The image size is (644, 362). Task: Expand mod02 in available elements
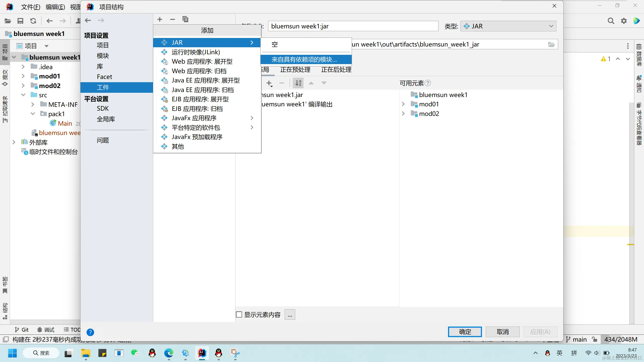[x=403, y=114]
